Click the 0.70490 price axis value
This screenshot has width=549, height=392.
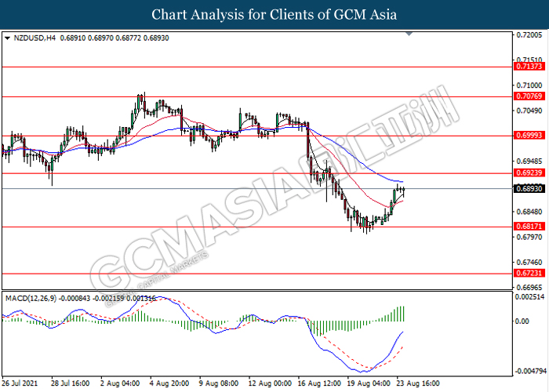[529, 111]
